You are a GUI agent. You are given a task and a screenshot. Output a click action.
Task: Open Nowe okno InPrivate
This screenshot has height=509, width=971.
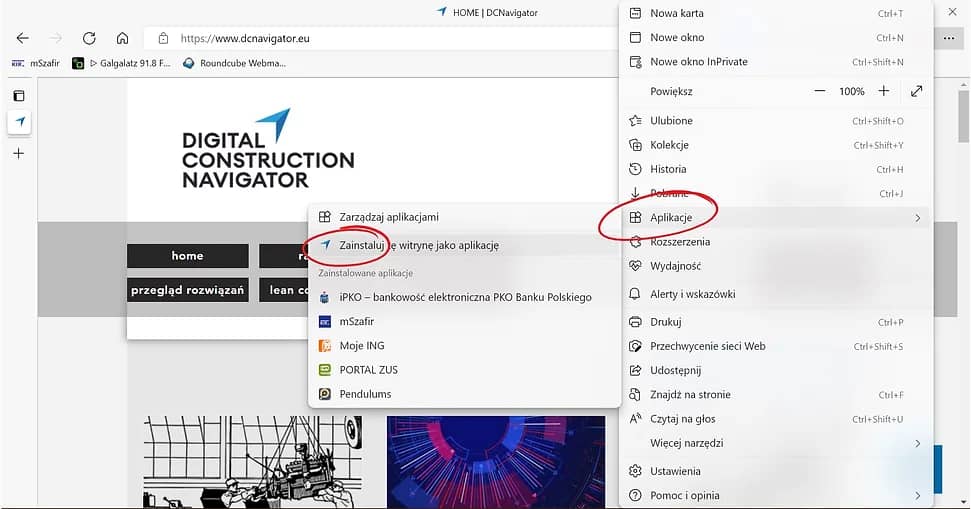[x=775, y=62]
